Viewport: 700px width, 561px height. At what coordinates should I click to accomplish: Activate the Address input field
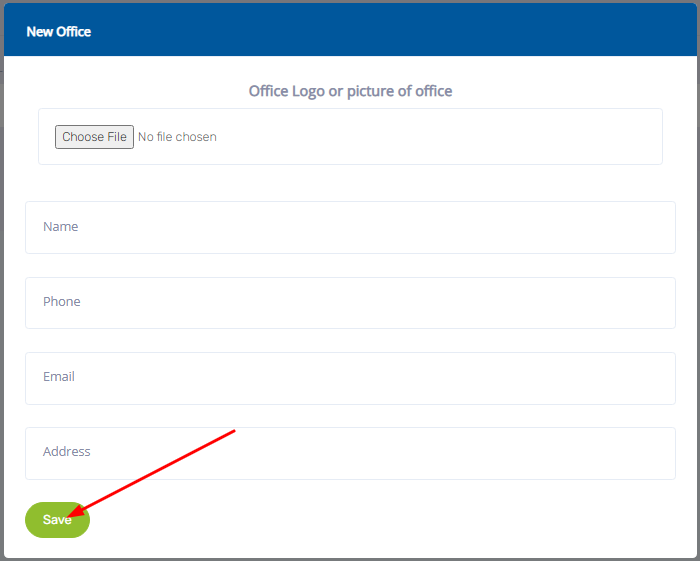[x=350, y=453]
